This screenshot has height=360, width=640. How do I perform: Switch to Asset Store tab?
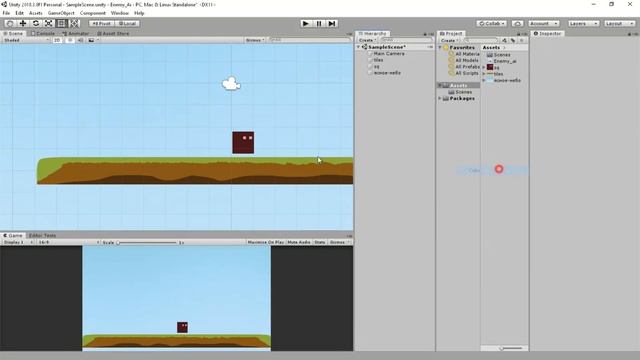pos(113,33)
